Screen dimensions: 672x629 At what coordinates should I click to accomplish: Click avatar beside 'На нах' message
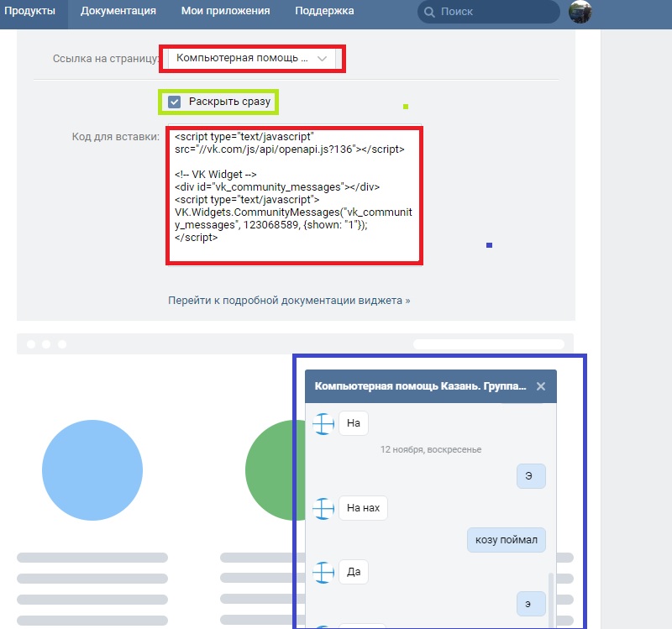323,508
